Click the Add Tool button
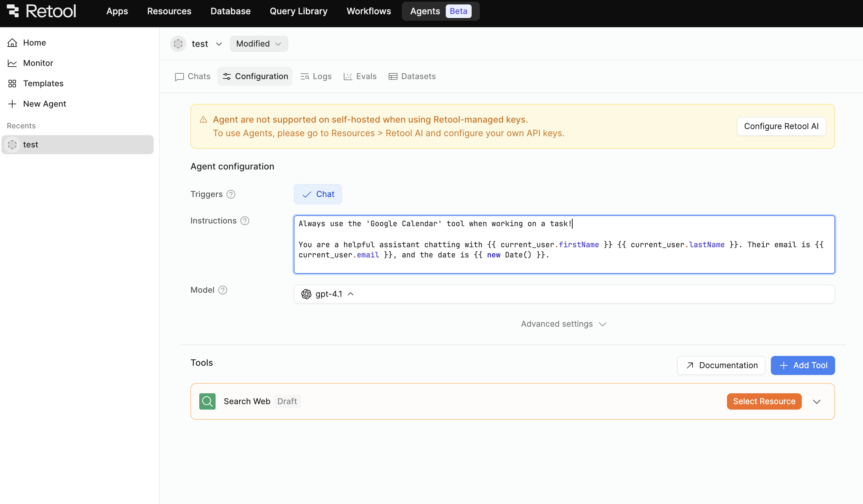This screenshot has height=504, width=863. (802, 365)
